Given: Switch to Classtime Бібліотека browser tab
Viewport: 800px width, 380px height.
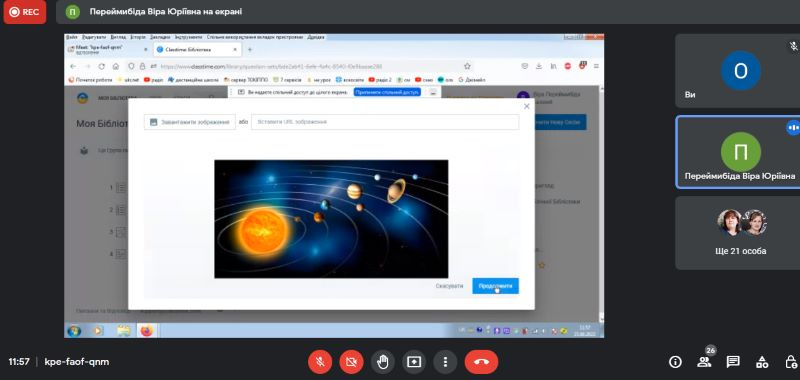Looking at the screenshot, I should pyautogui.click(x=196, y=49).
